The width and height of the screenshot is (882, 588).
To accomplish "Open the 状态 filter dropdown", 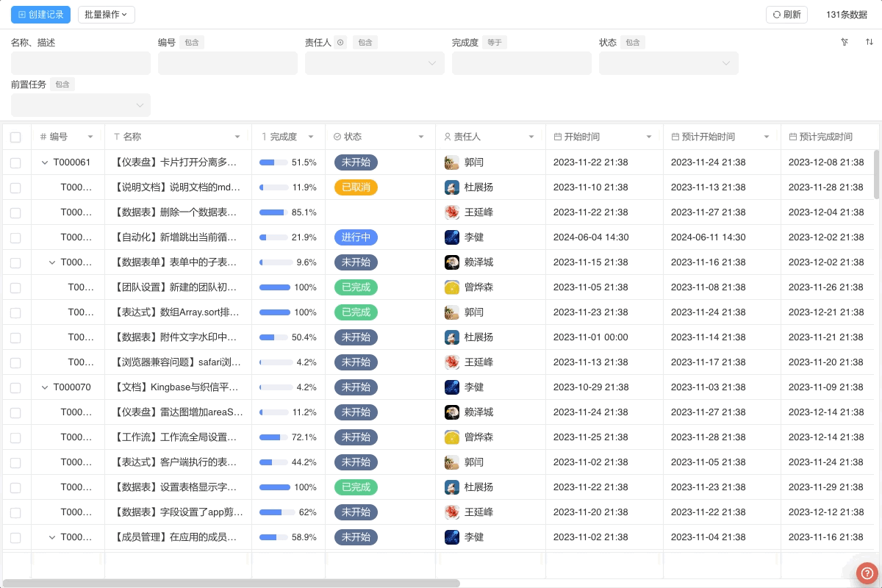I will tap(668, 63).
